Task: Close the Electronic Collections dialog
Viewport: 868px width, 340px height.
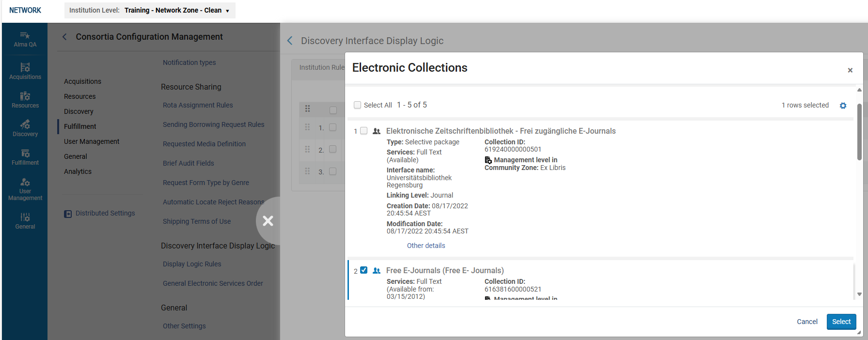Action: pyautogui.click(x=850, y=70)
